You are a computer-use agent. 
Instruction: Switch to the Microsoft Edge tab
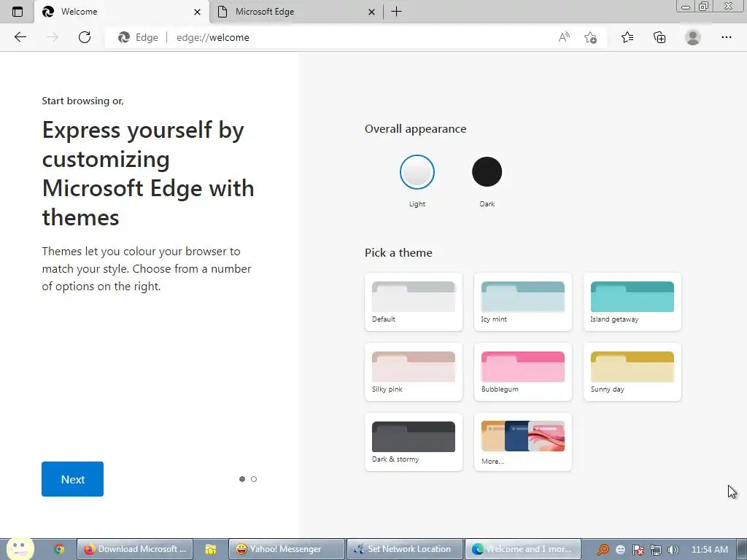295,12
